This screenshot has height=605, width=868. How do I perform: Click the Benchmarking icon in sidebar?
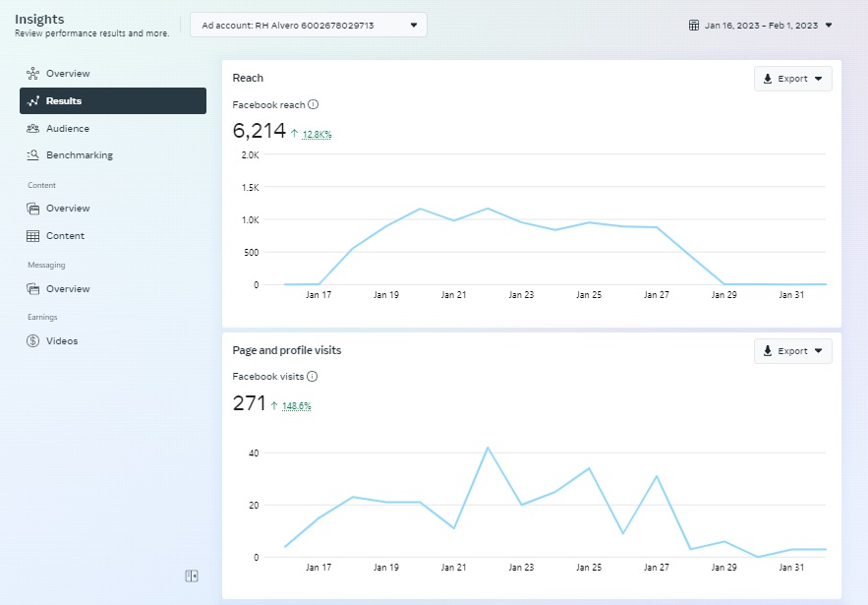point(32,155)
